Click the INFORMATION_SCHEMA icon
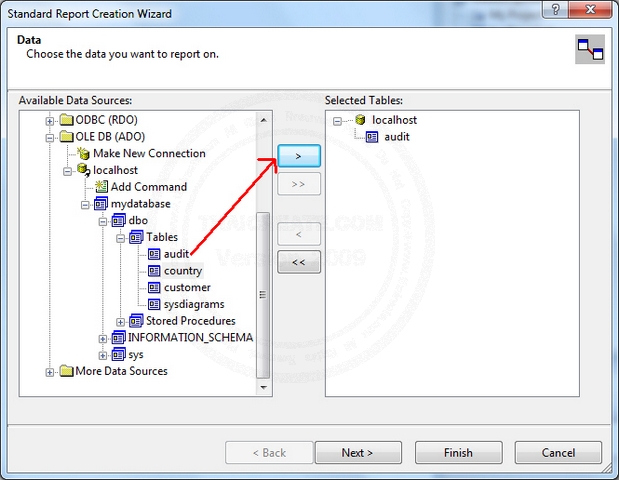The image size is (619, 480). [x=119, y=338]
